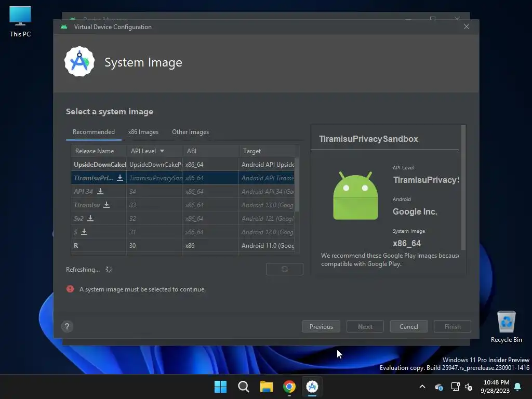Click the API level 32 cell
The width and height of the screenshot is (532, 399).
154,219
